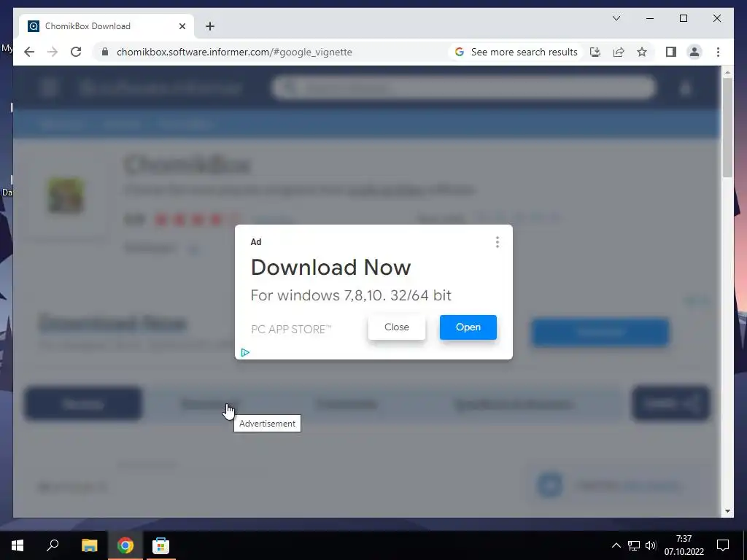The image size is (747, 560).
Task: Click the PC APP STORE advertiser label
Action: (x=291, y=329)
